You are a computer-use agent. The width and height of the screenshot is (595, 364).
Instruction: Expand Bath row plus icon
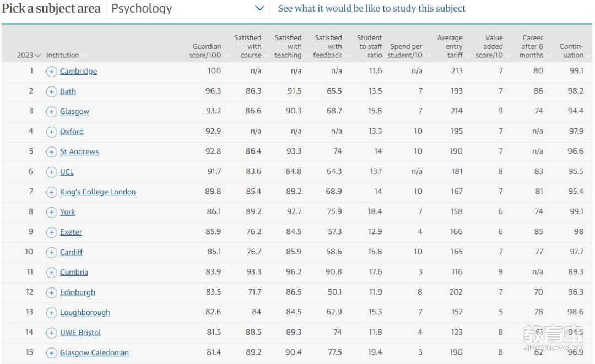(52, 91)
